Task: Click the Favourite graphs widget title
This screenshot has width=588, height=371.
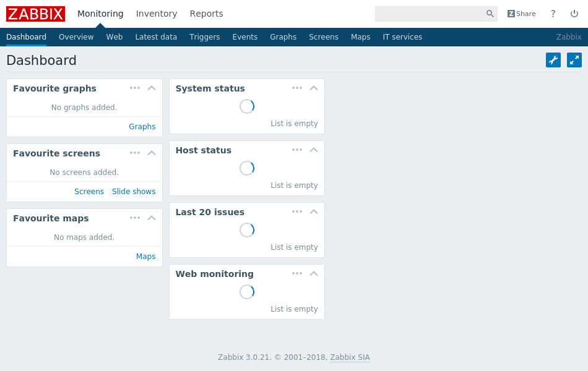Action: tap(54, 88)
